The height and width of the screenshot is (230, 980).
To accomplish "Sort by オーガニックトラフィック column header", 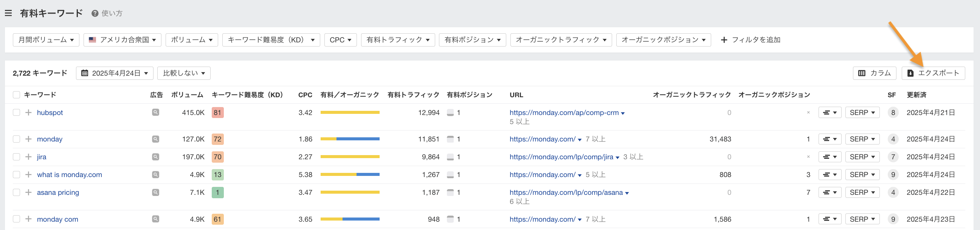I will [692, 95].
